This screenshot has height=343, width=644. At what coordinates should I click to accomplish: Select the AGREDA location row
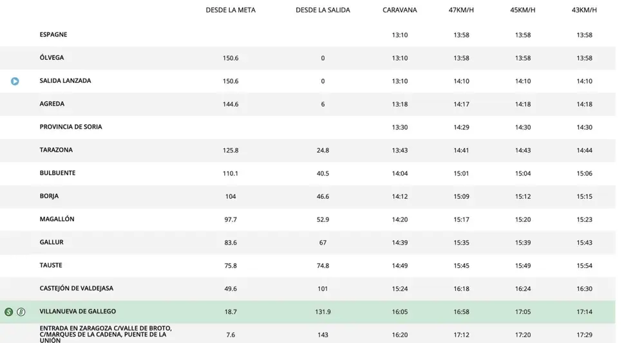point(308,104)
